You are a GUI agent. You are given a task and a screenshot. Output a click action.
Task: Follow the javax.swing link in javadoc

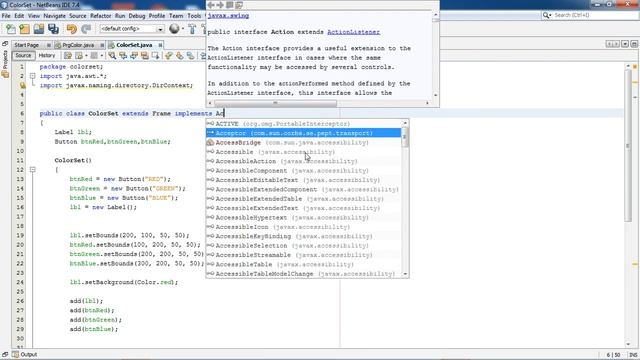(228, 16)
